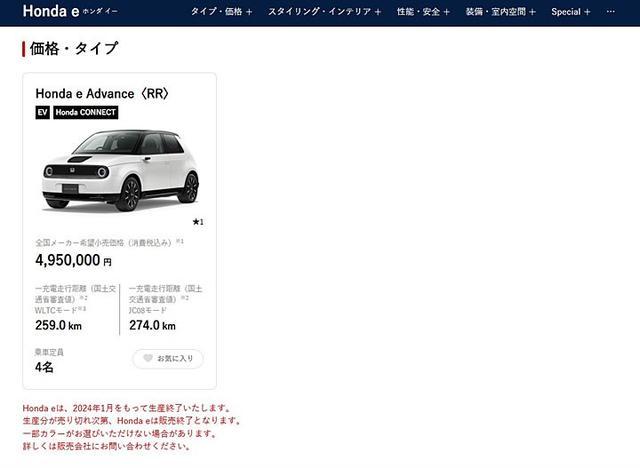Open the 装備・室内空間 menu item
Screen dimensions: 640x468
pos(500,12)
